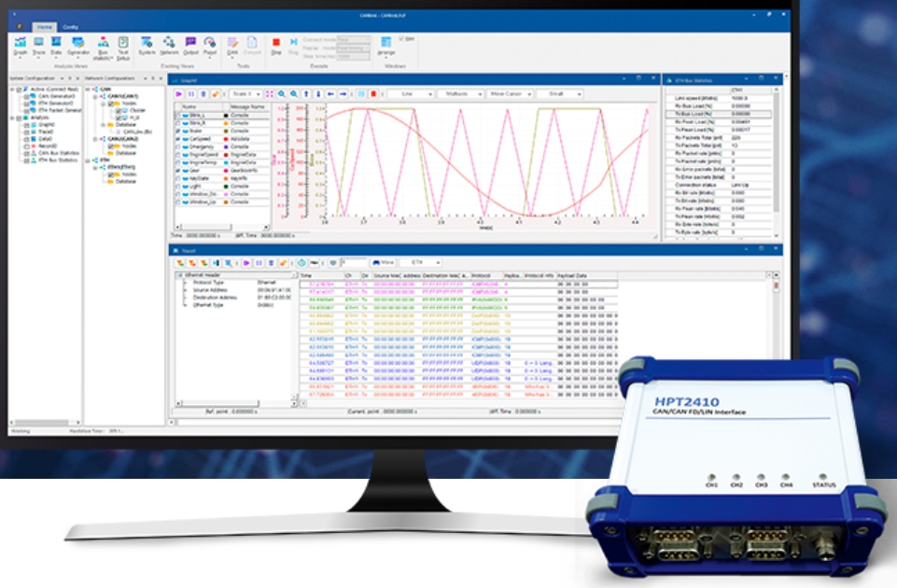Click the Test Setup ribbon icon
Screen dimensions: 897x588
[x=123, y=48]
